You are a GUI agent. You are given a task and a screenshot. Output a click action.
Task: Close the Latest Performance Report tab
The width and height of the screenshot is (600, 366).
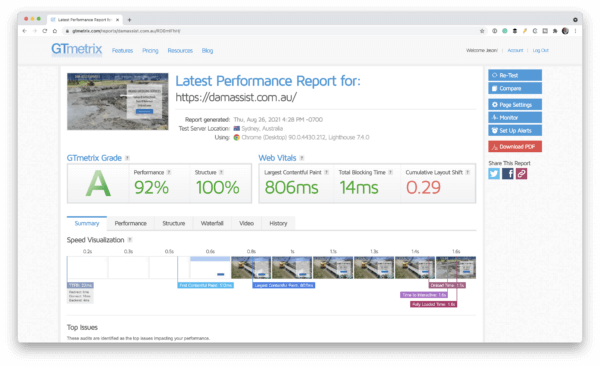(x=117, y=20)
